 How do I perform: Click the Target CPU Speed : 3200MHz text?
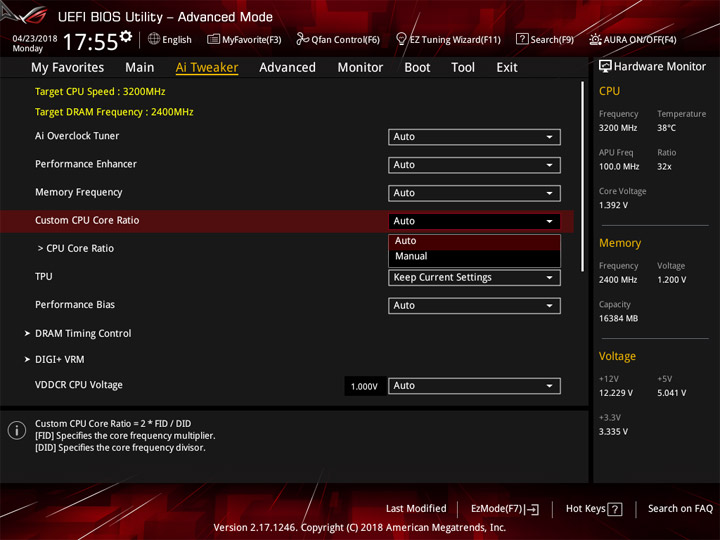coord(100,91)
